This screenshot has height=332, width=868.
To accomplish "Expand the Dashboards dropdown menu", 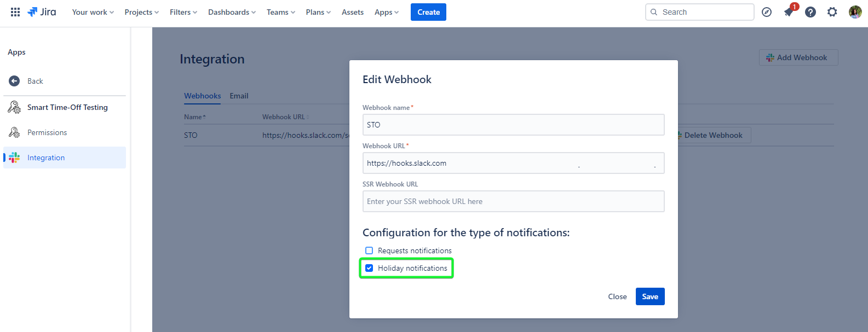I will [x=232, y=12].
